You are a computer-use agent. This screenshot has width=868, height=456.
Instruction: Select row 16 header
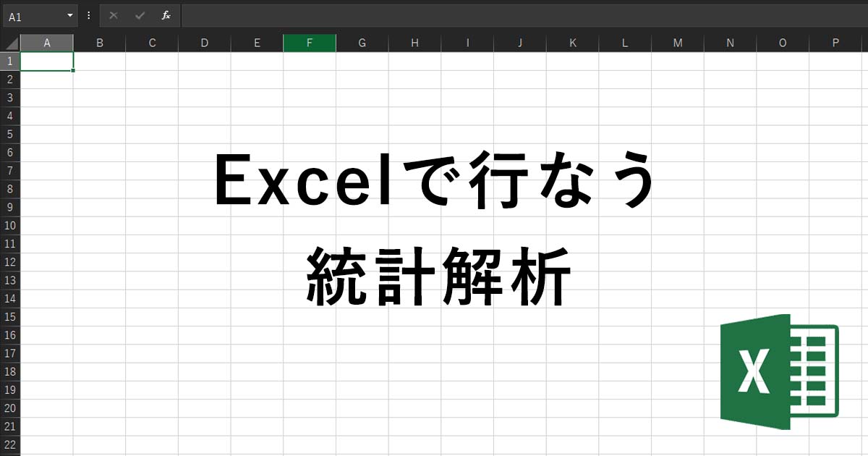pyautogui.click(x=10, y=335)
